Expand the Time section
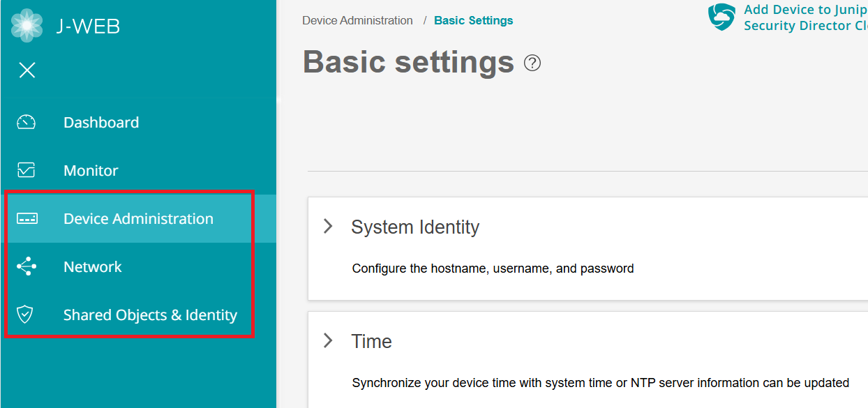 (328, 340)
